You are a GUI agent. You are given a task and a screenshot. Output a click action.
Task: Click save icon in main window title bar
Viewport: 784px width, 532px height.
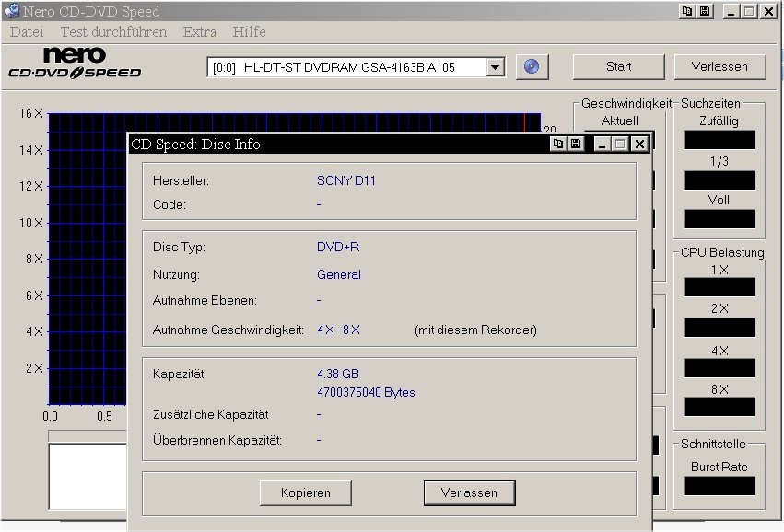[x=705, y=11]
